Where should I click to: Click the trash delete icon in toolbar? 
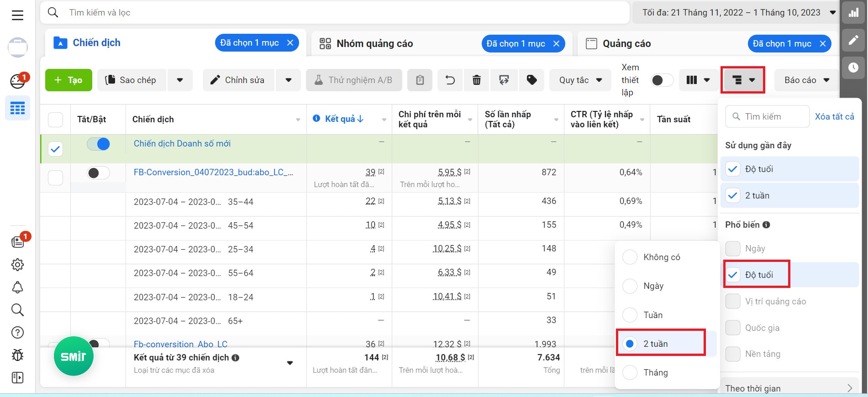(x=476, y=80)
